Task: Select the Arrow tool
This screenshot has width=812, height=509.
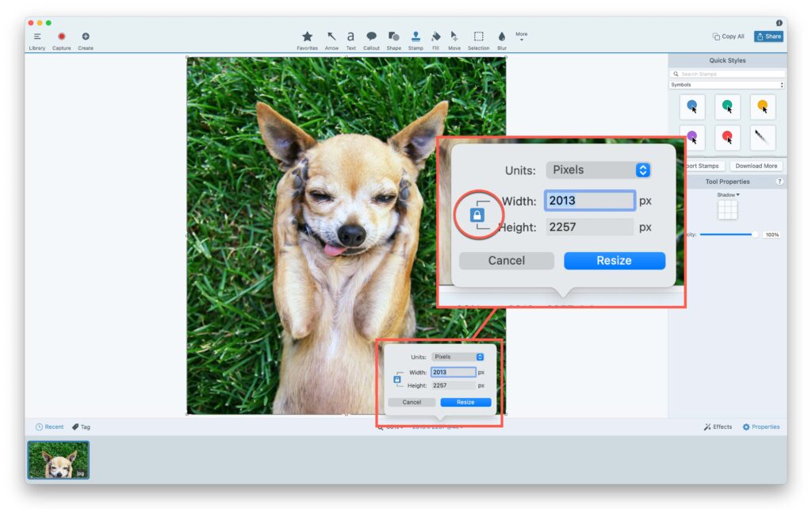Action: click(x=331, y=36)
